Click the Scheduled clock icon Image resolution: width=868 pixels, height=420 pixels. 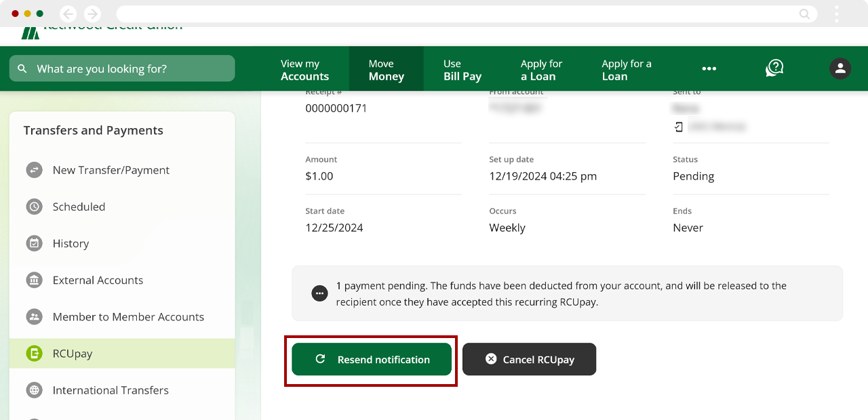34,207
